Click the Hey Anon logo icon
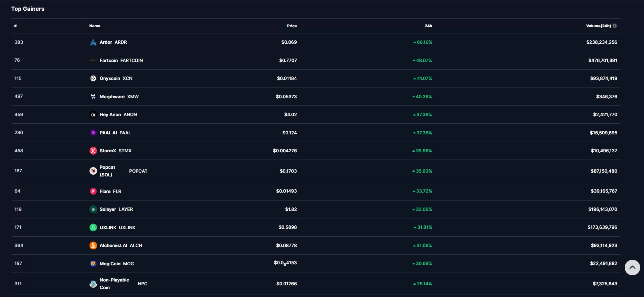 tap(93, 115)
